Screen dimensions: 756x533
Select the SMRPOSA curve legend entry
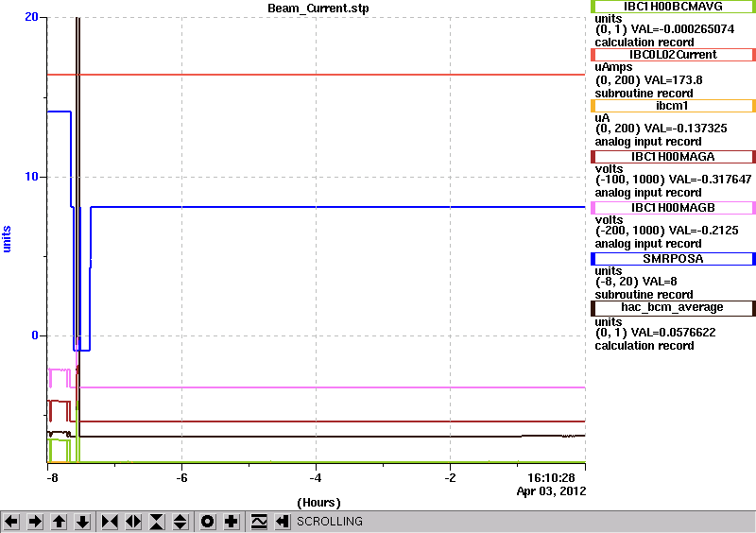click(673, 259)
